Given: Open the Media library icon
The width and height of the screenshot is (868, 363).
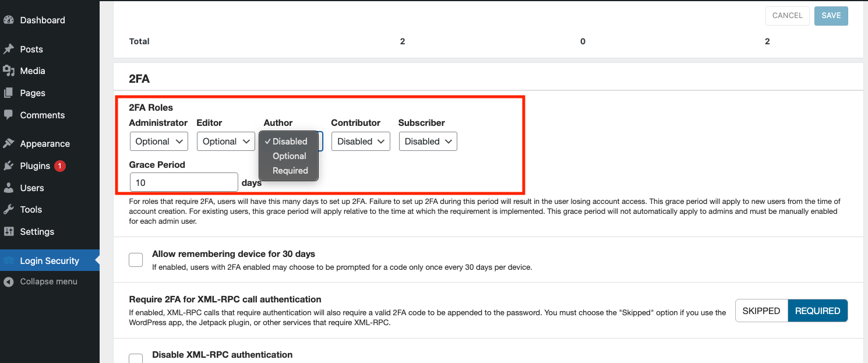Looking at the screenshot, I should coord(9,71).
